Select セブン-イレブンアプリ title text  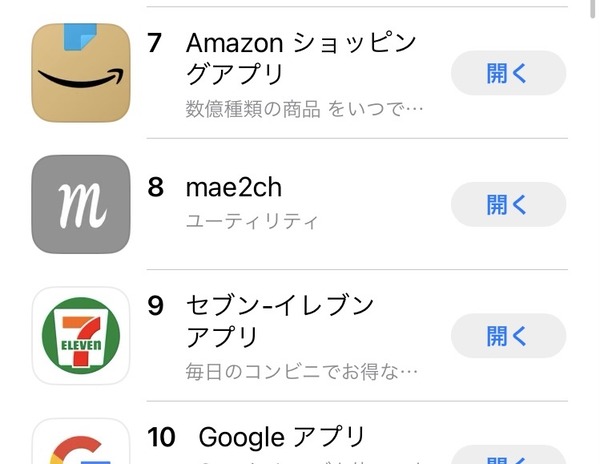(x=280, y=321)
